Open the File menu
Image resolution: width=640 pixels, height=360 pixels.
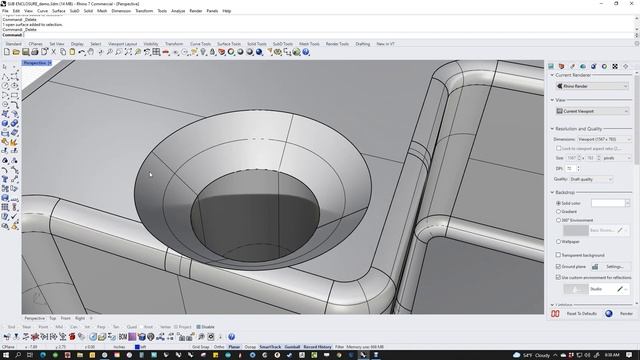pyautogui.click(x=5, y=11)
